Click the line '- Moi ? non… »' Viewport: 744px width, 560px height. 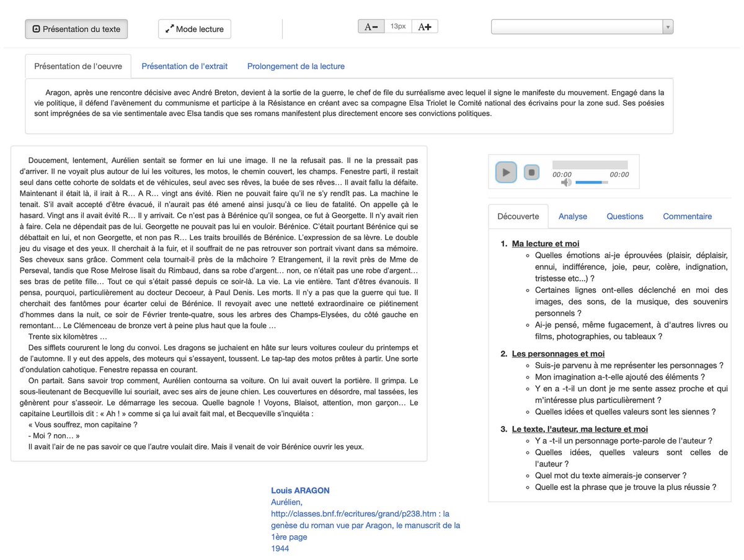tap(54, 436)
